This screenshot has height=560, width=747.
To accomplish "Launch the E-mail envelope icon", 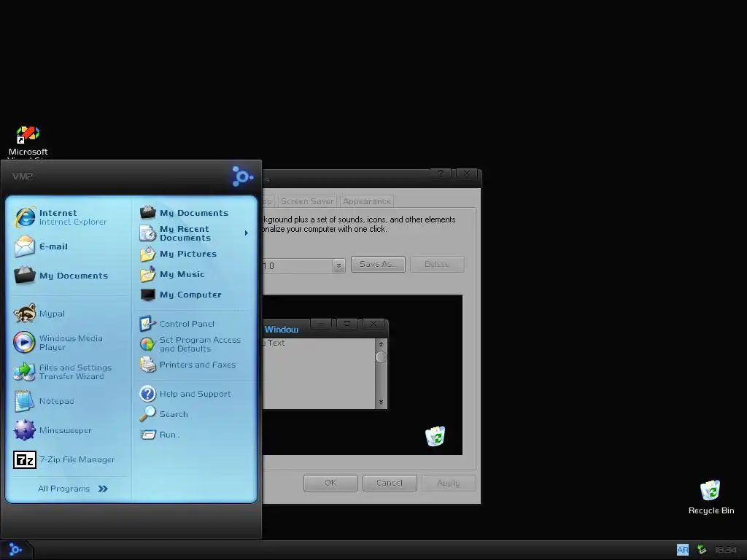I will [25, 246].
